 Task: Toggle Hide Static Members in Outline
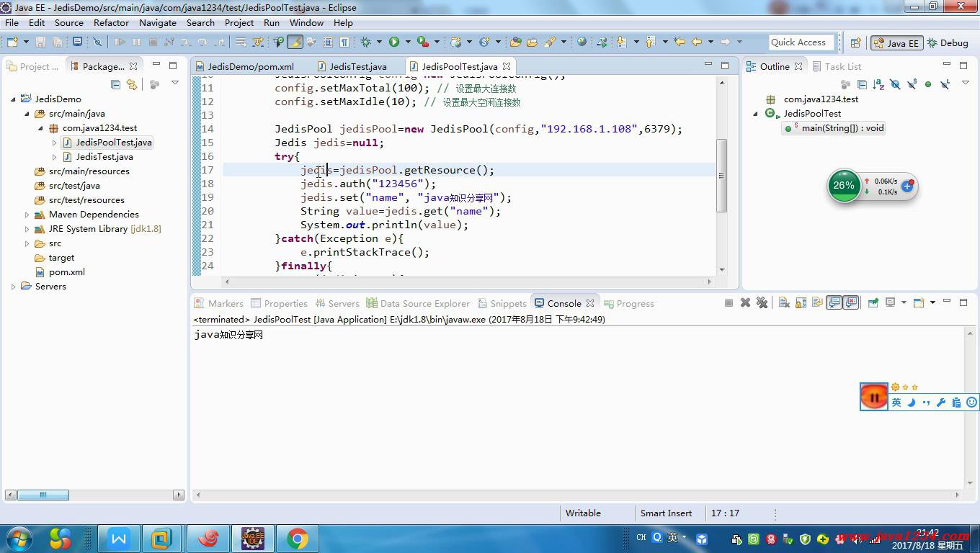[912, 84]
